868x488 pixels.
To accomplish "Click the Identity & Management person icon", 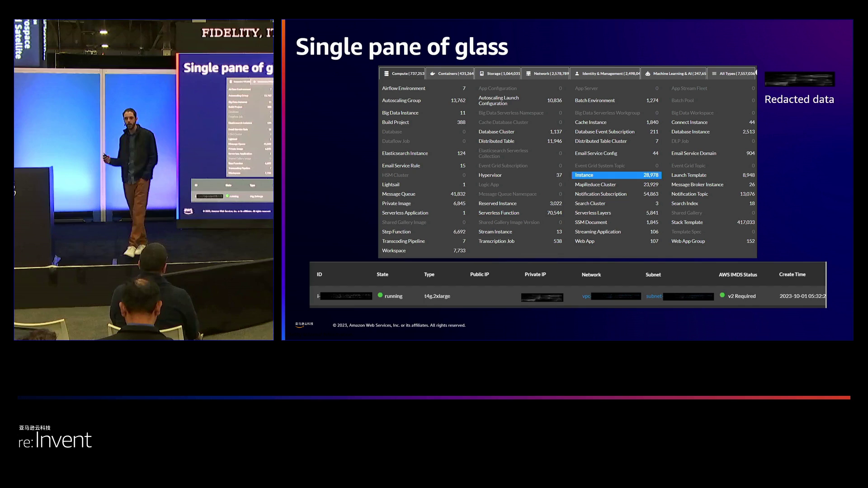I will 577,74.
